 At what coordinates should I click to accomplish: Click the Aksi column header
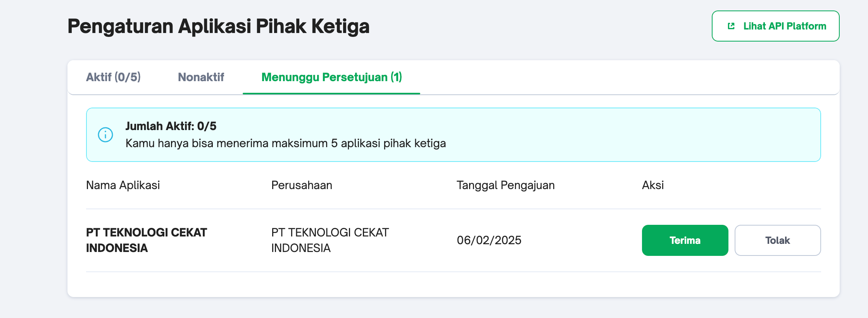point(653,185)
